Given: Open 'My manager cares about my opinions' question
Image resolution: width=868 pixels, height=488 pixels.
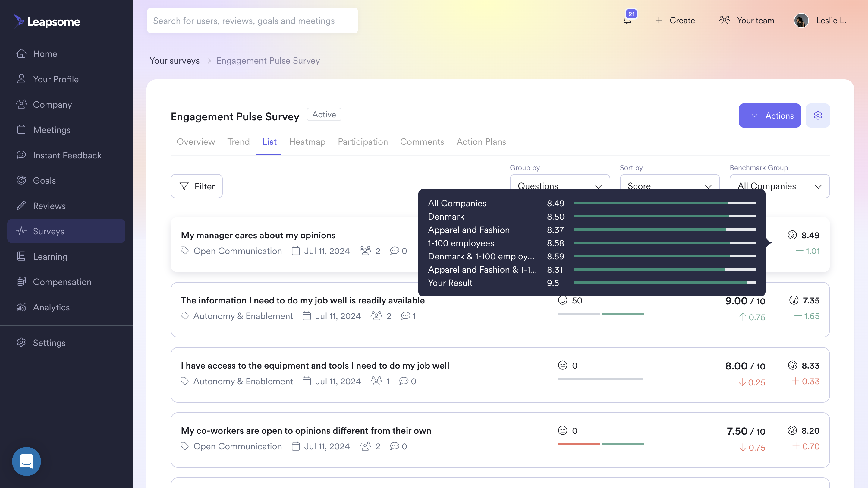Looking at the screenshot, I should click(x=258, y=235).
